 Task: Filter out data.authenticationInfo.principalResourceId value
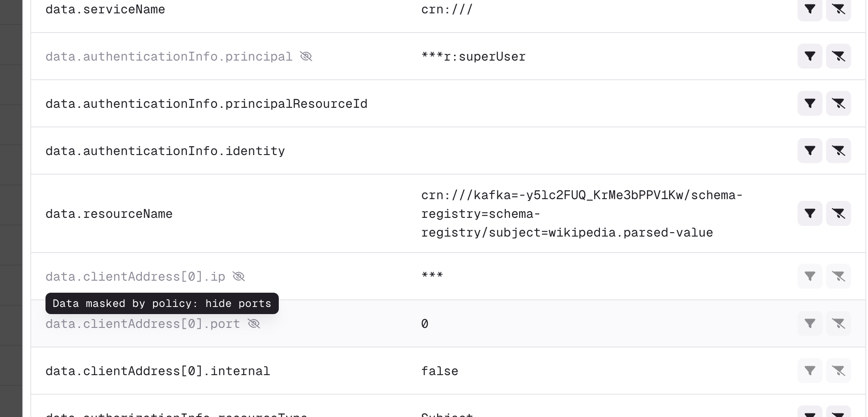pos(838,103)
